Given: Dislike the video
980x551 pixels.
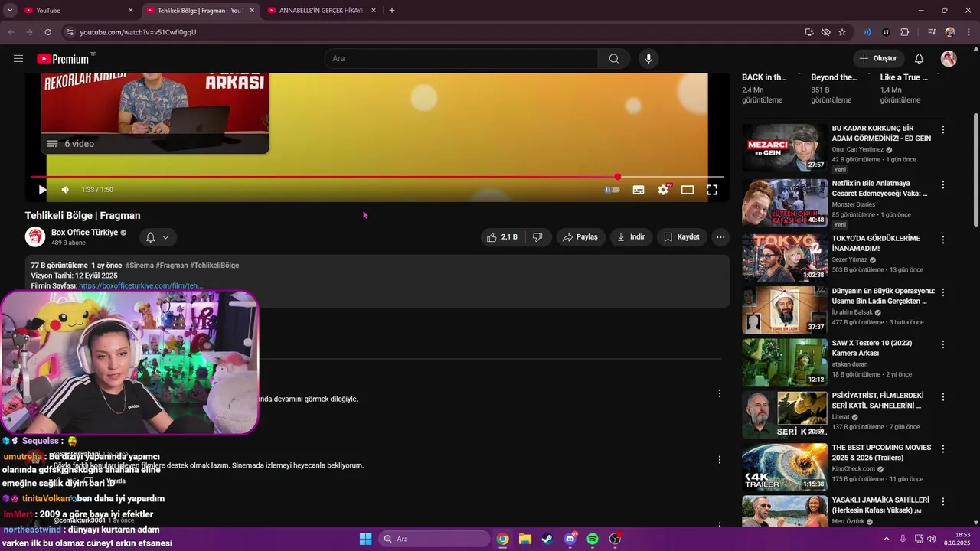Looking at the screenshot, I should (537, 237).
